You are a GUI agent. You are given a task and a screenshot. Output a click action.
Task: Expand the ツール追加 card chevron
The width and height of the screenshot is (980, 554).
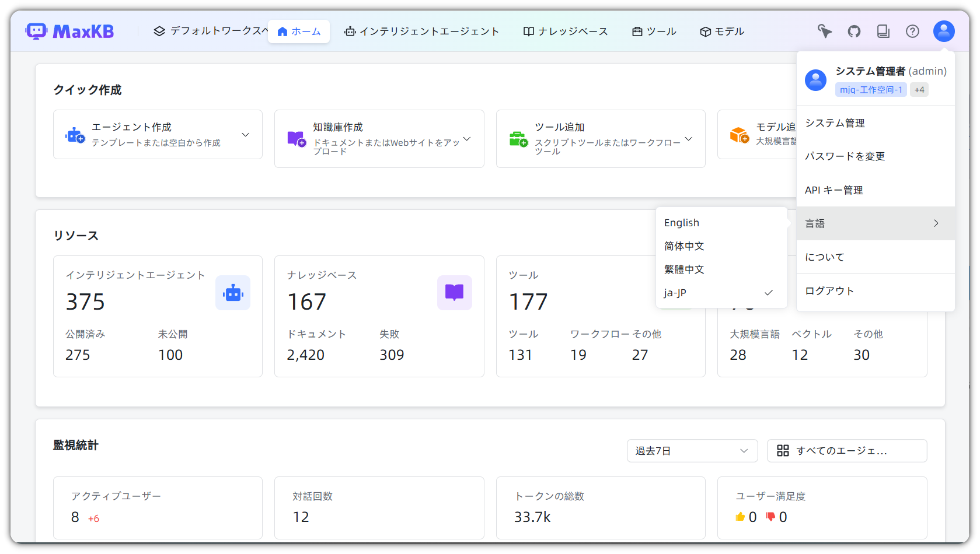tap(689, 139)
